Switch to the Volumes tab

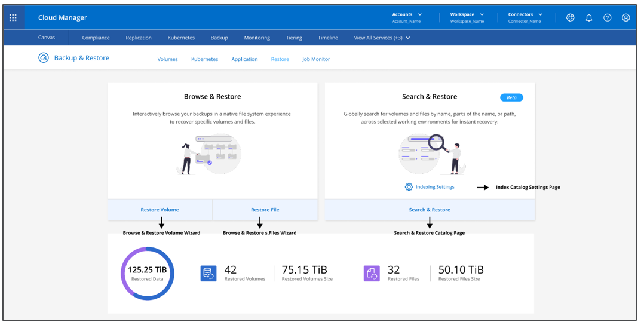[167, 59]
